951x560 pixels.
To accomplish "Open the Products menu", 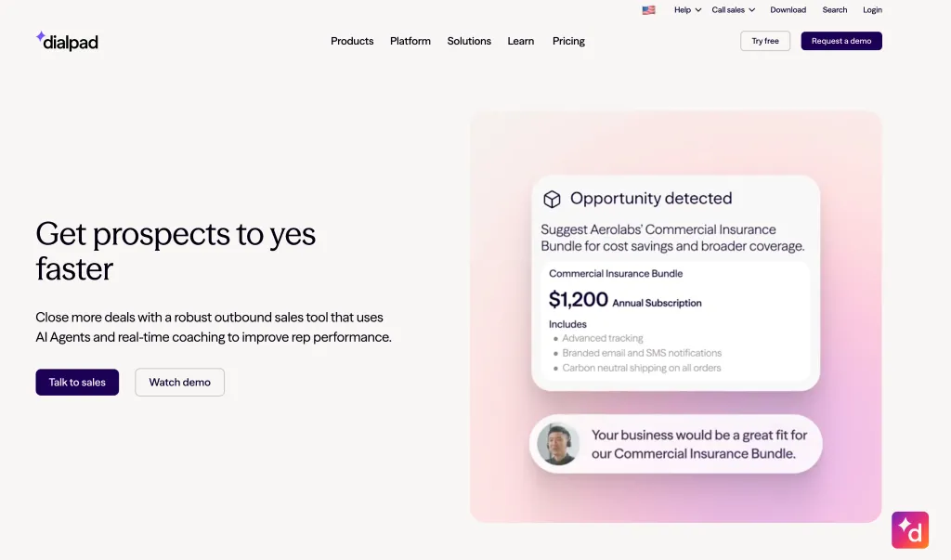I will tap(352, 41).
